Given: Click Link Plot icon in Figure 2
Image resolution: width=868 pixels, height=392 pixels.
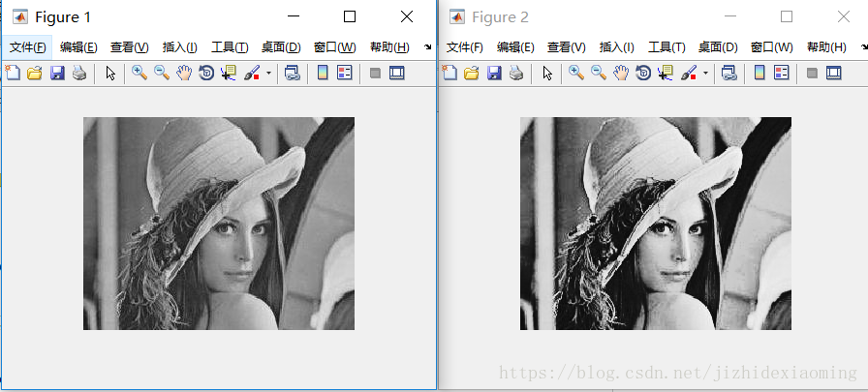Looking at the screenshot, I should click(x=729, y=73).
